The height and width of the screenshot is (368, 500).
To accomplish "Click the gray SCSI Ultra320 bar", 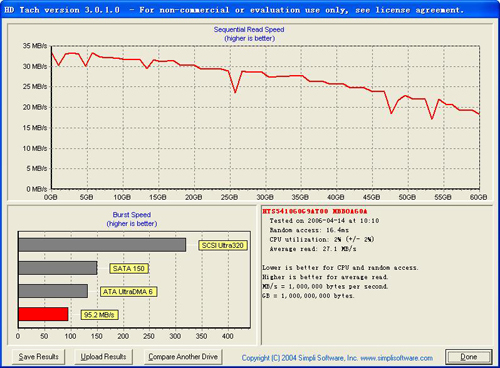I will [102, 245].
